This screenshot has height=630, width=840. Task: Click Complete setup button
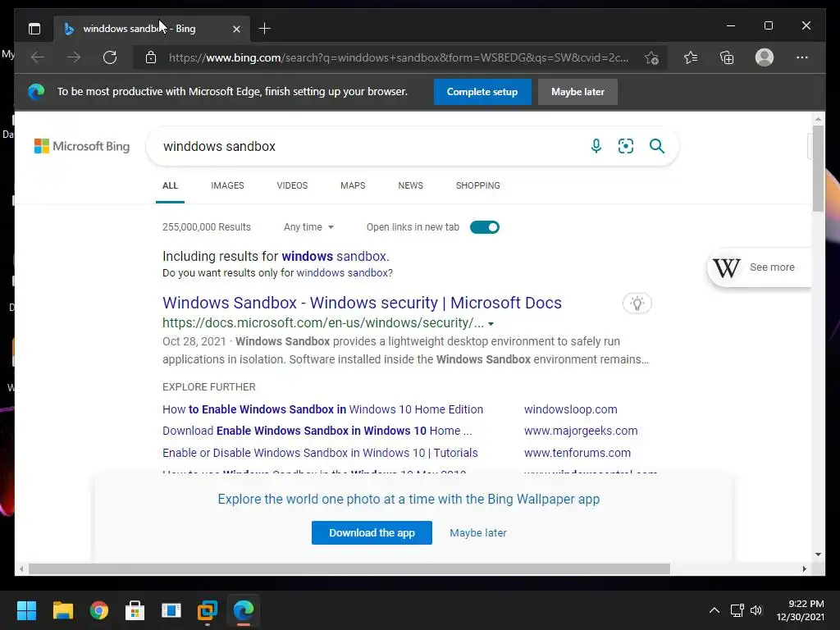(482, 92)
